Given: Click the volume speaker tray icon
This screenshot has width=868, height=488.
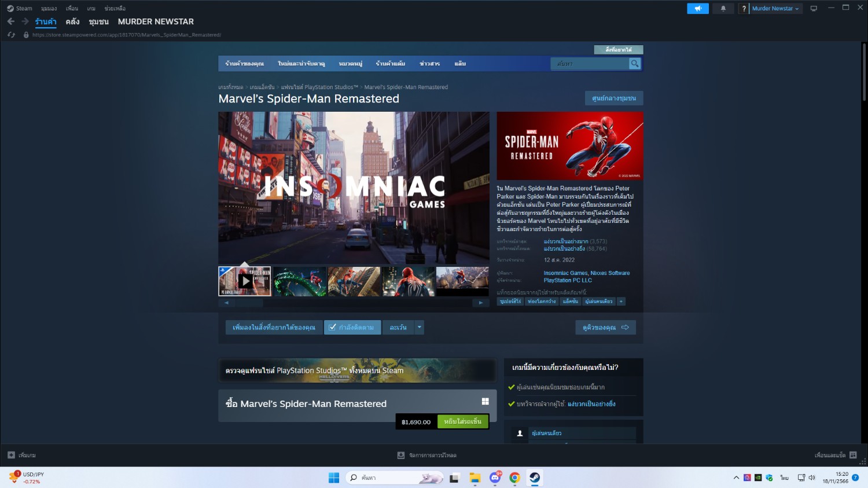Looking at the screenshot, I should coord(812,478).
